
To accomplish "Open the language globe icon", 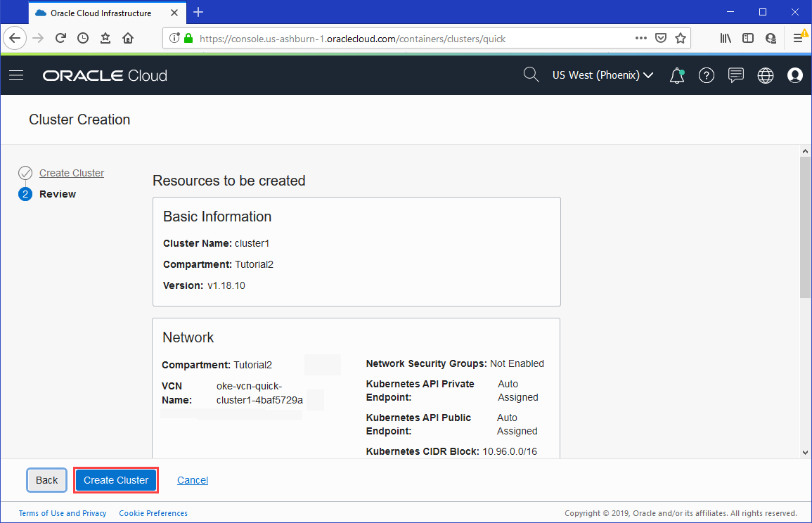I will pyautogui.click(x=766, y=76).
